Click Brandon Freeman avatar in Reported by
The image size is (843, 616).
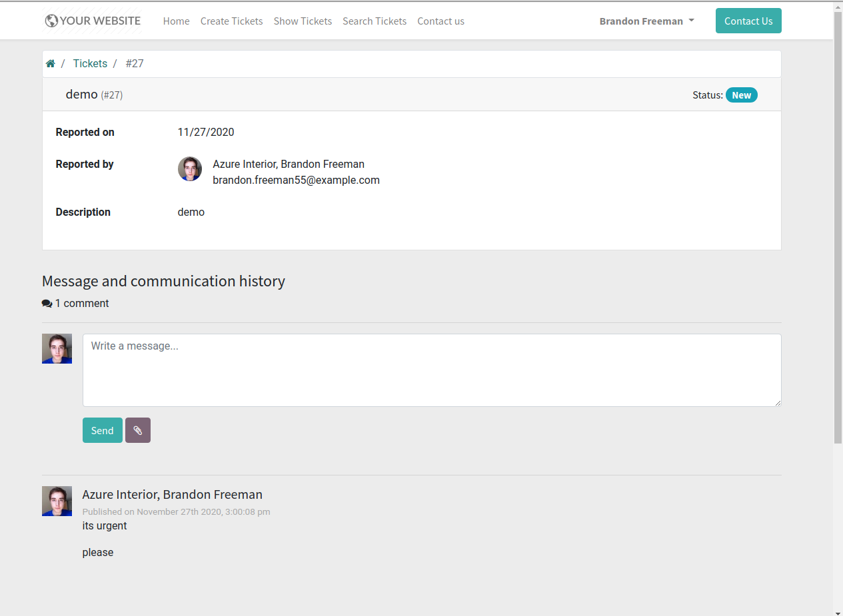point(190,169)
